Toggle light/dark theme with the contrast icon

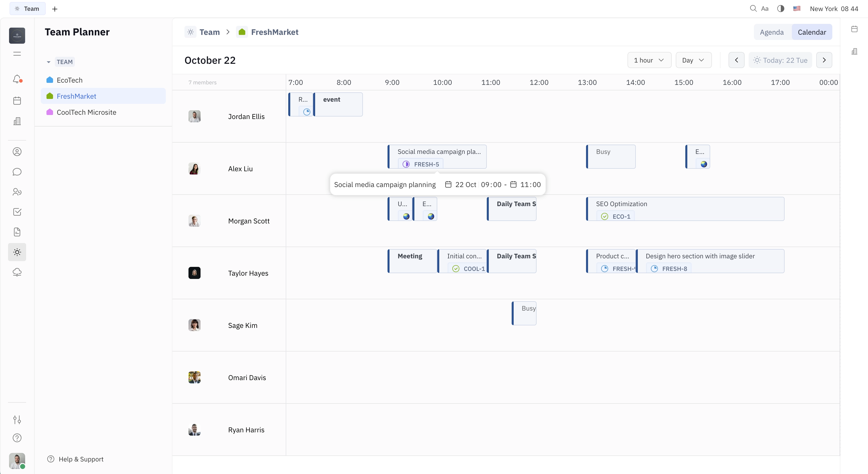coord(780,9)
